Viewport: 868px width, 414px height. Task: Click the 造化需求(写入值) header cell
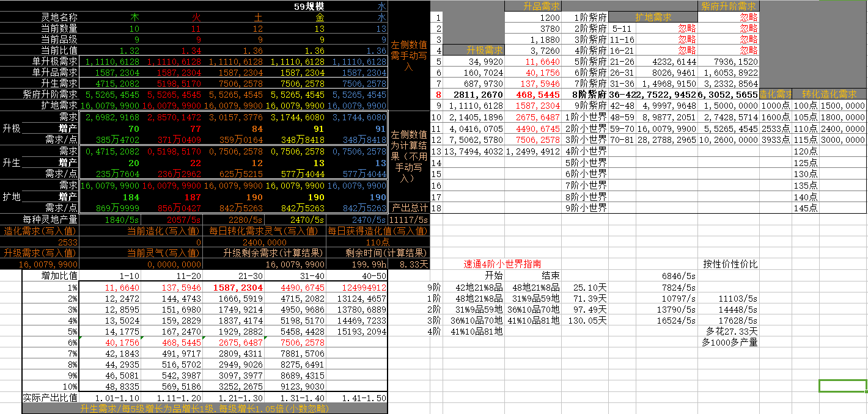pos(40,231)
